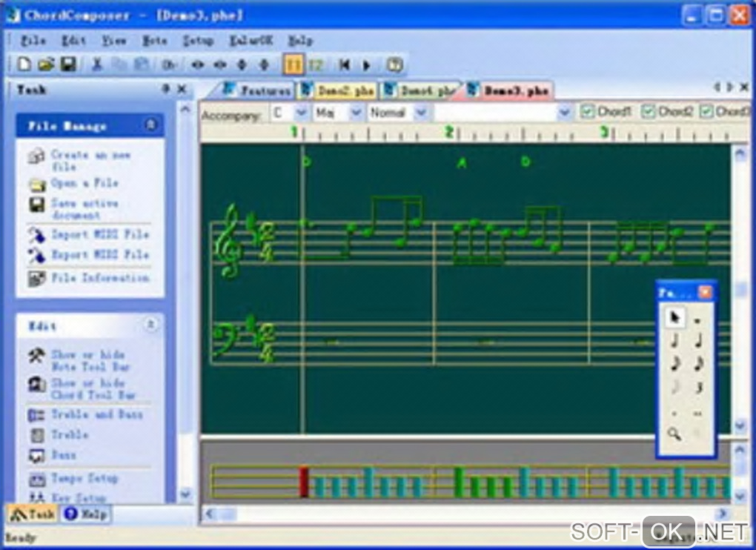
Task: Click the open folder toolbar icon
Action: pyautogui.click(x=46, y=64)
